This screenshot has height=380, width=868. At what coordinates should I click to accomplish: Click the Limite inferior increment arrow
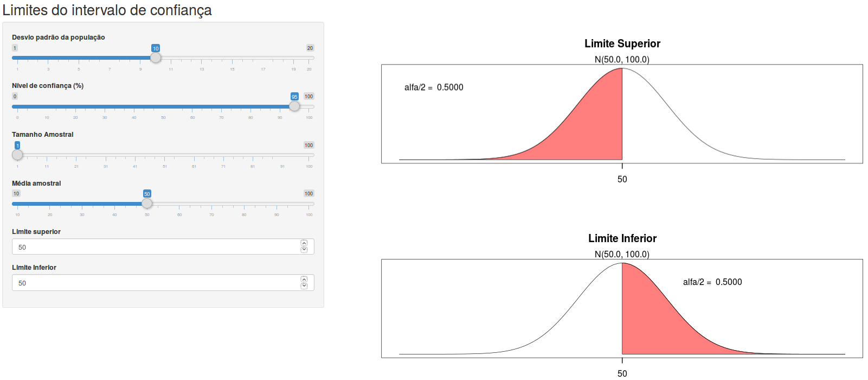click(x=304, y=280)
